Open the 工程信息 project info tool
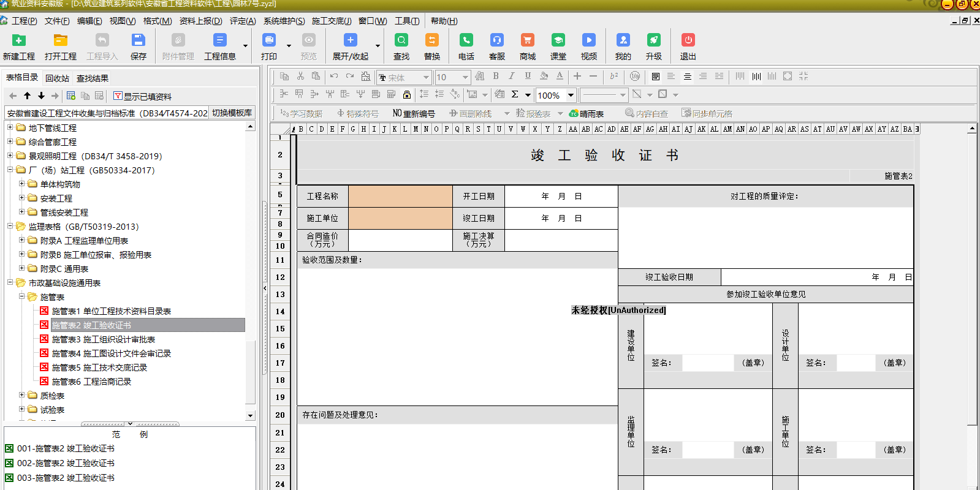The height and width of the screenshot is (490, 980). pos(219,40)
